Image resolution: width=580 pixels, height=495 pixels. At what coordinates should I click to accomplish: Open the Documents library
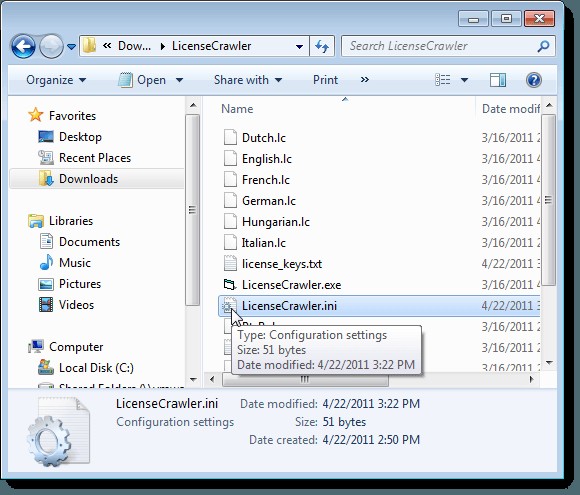(x=90, y=242)
